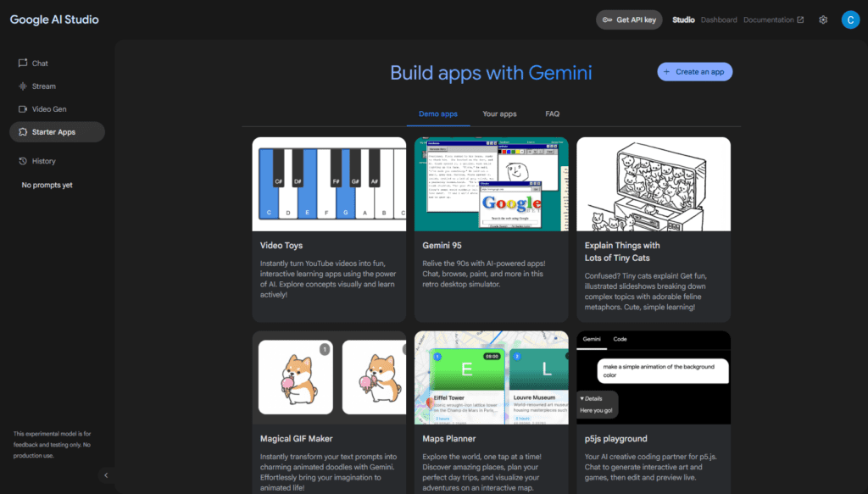Click the Starter Apps sidebar icon
This screenshot has width=868, height=494.
click(x=23, y=132)
